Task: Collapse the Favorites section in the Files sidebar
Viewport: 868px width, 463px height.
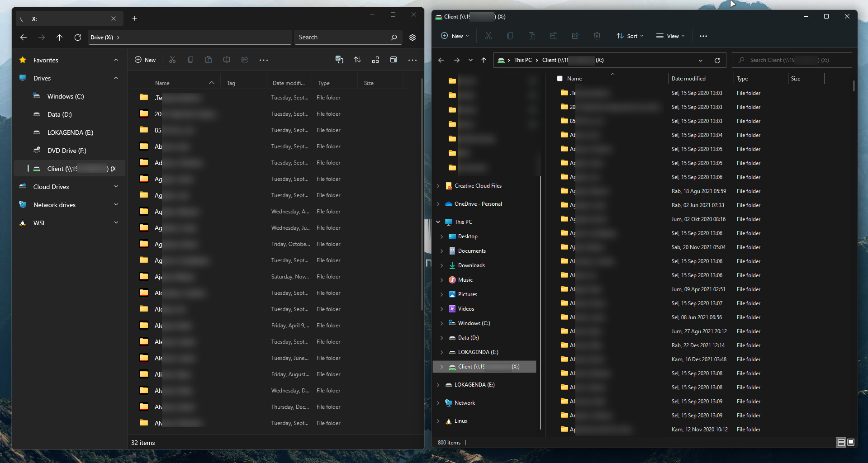Action: [116, 60]
